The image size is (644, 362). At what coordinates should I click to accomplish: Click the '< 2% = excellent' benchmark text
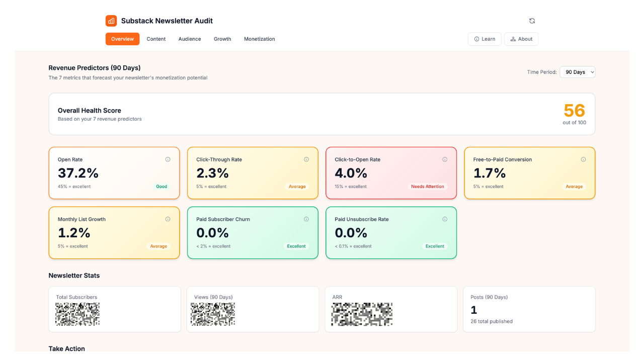213,246
